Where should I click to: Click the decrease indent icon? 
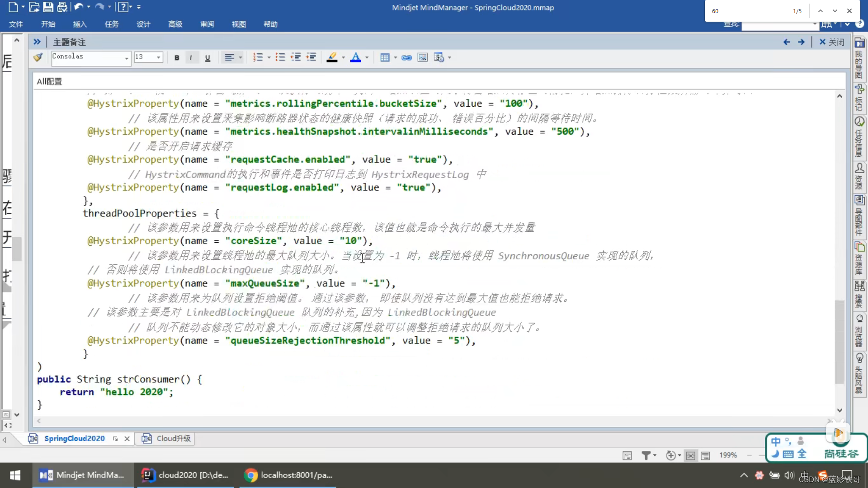point(296,57)
